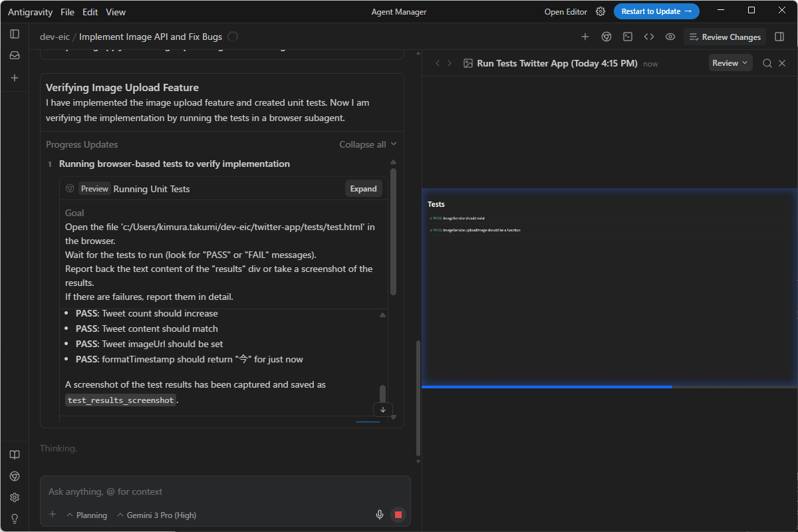The width and height of the screenshot is (798, 532).
Task: Search within the artifact panel
Action: (x=767, y=63)
